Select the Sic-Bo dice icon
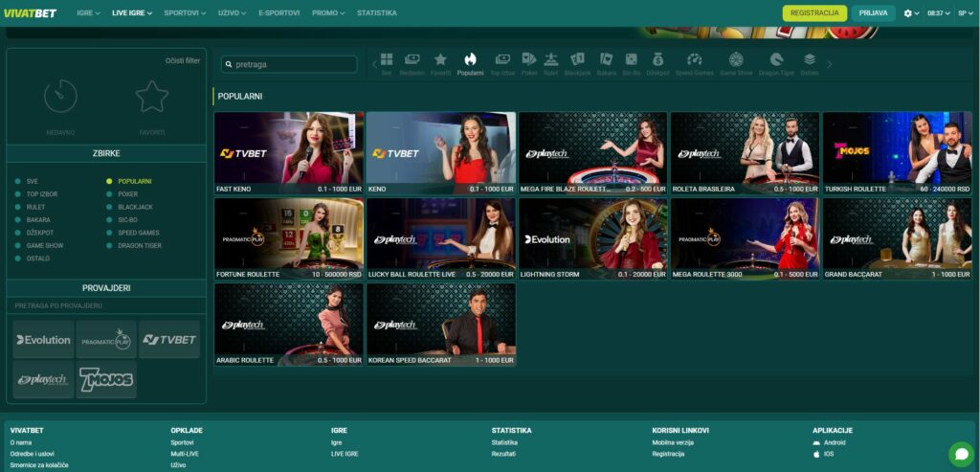 [x=632, y=61]
